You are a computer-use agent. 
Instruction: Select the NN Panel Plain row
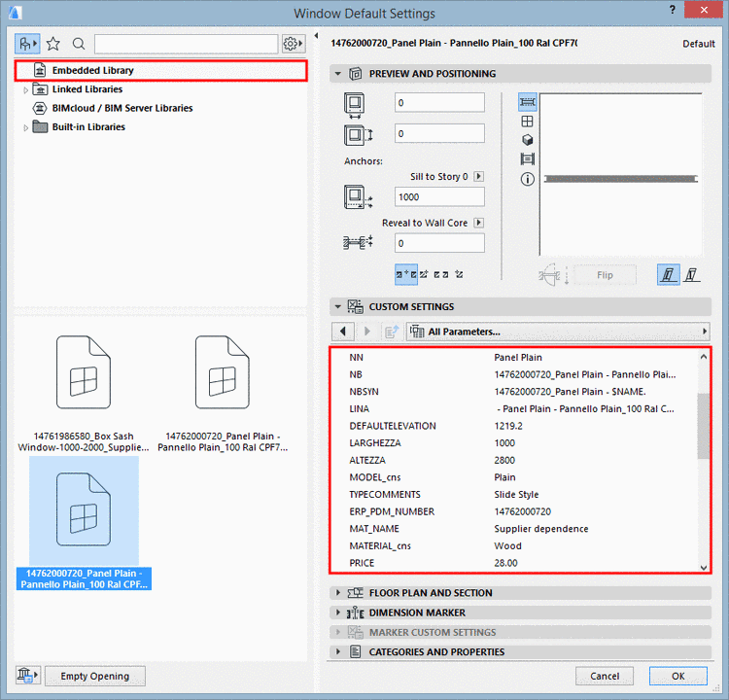514,357
